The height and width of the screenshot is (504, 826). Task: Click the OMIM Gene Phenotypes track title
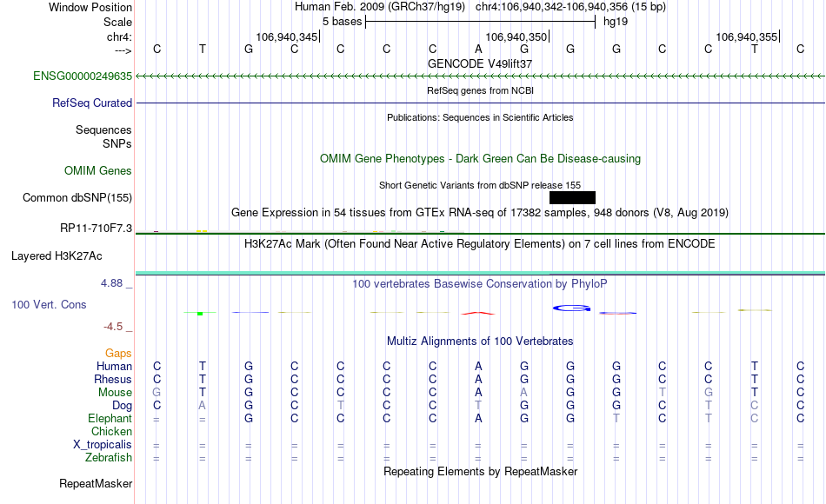[480, 158]
